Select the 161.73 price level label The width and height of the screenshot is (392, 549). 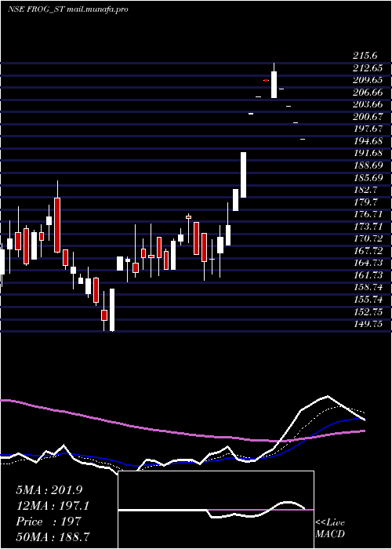pos(368,275)
